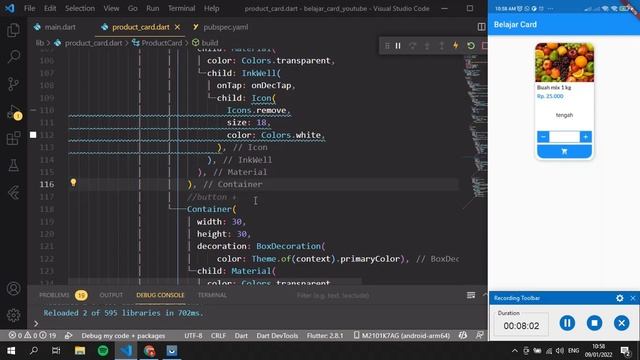Click the Hot Reload lightning icon
This screenshot has width=640, height=360.
click(456, 46)
